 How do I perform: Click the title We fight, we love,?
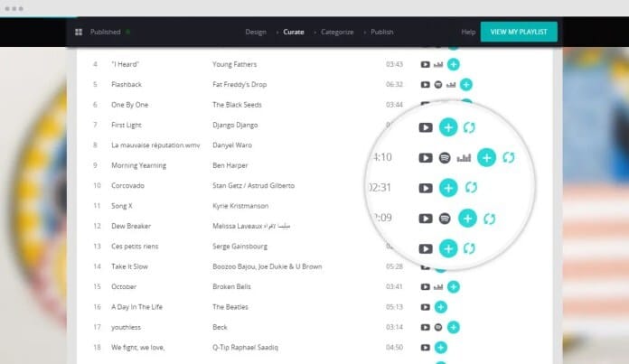point(138,348)
